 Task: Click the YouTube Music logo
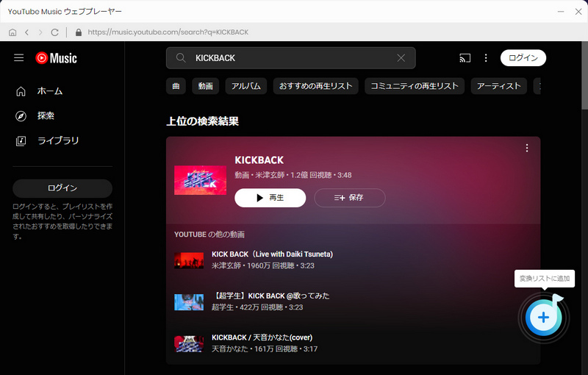pyautogui.click(x=57, y=58)
